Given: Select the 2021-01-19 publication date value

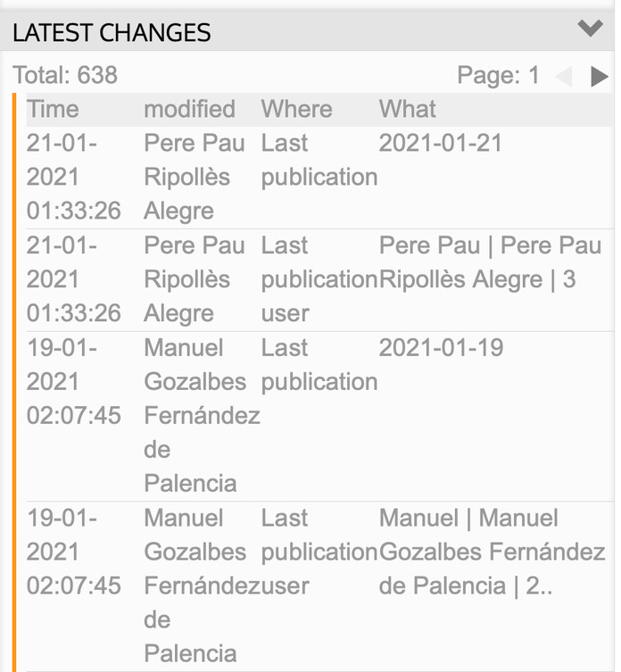Looking at the screenshot, I should [441, 347].
